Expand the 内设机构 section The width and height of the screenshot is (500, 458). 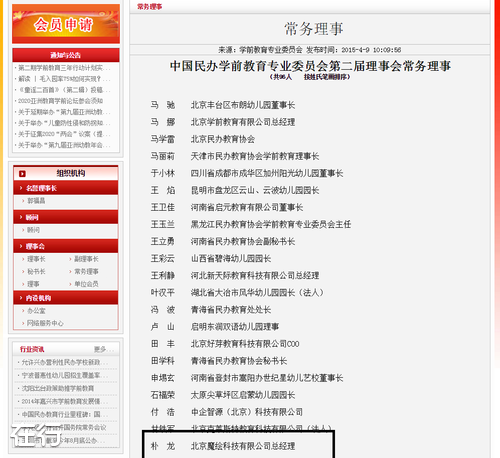(x=66, y=298)
